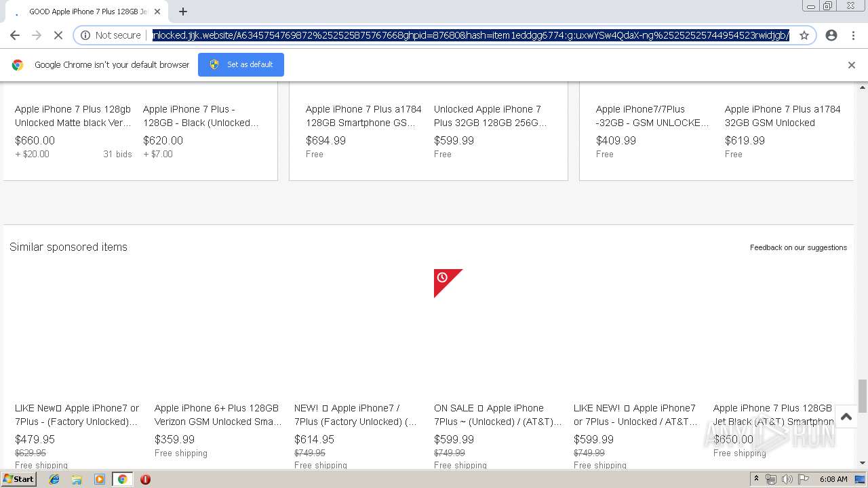Click the Chrome taskbar button
This screenshot has width=868, height=488.
point(122,479)
